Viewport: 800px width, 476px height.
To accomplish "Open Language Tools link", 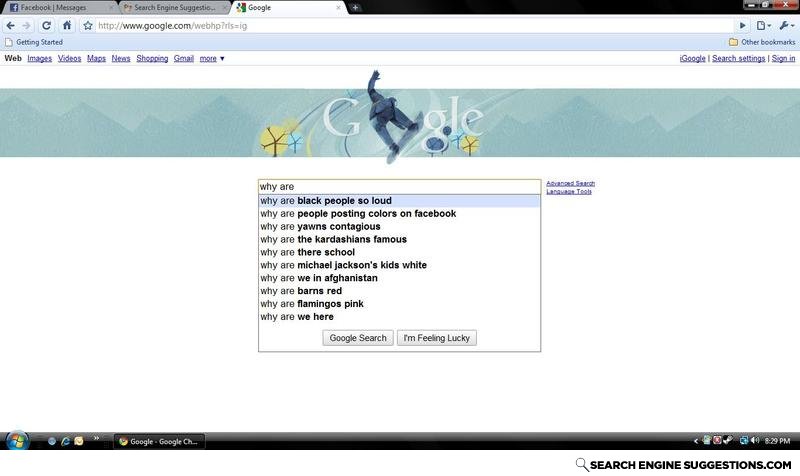I will (569, 191).
